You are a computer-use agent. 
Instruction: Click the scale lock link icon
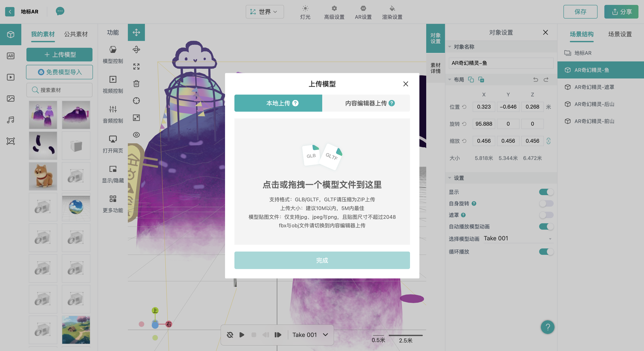(x=548, y=141)
